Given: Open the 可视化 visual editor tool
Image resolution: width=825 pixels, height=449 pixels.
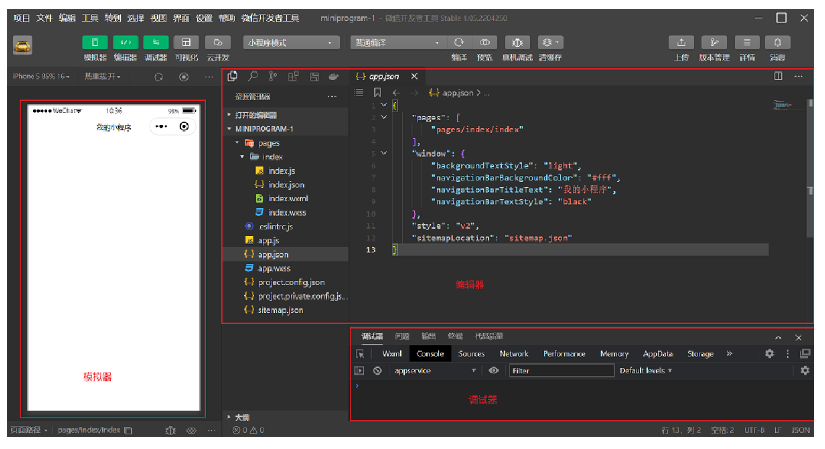Looking at the screenshot, I should coord(186,42).
